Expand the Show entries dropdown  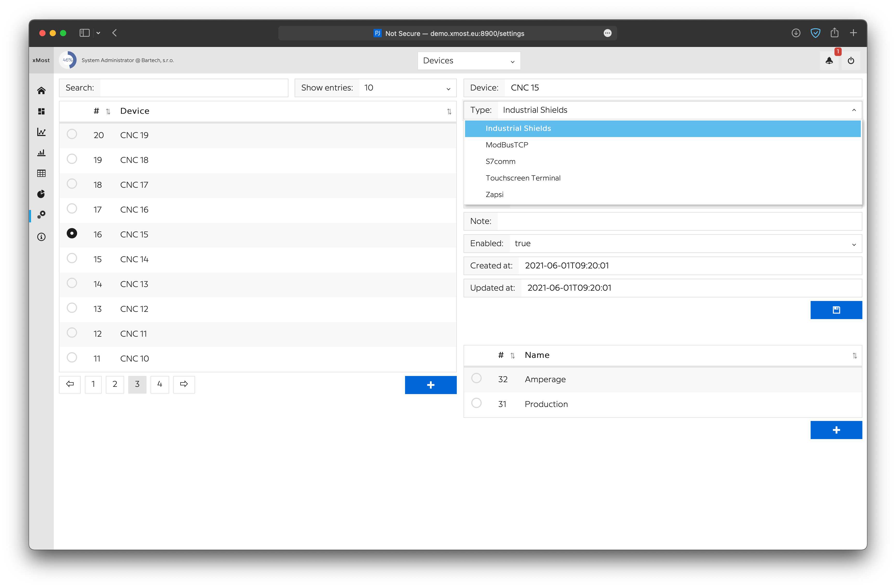(407, 88)
